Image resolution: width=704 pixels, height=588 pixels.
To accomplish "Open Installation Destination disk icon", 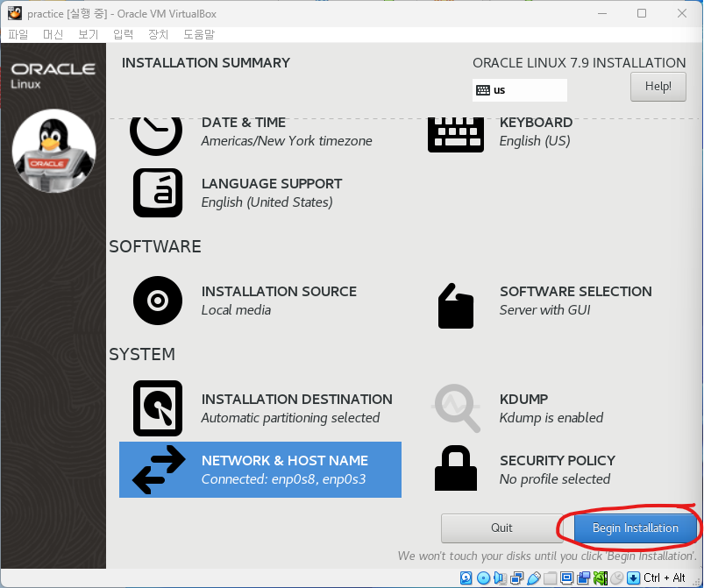I will (158, 408).
